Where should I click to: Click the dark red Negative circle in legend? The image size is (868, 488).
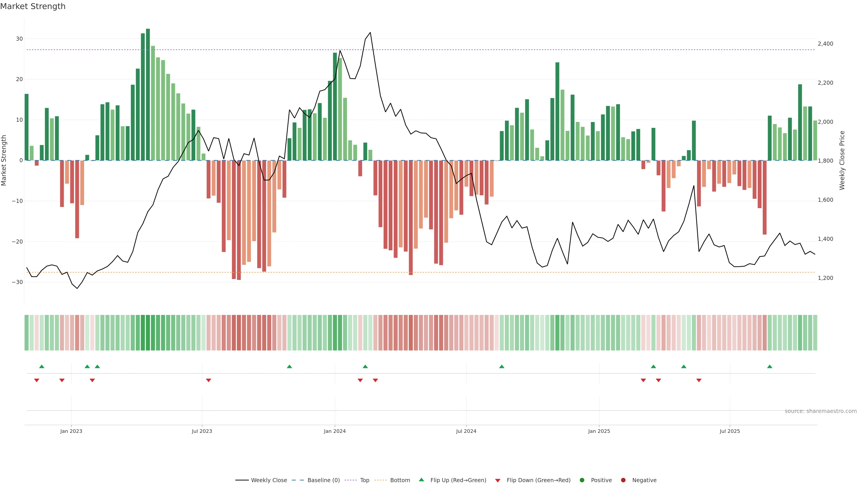pos(623,480)
